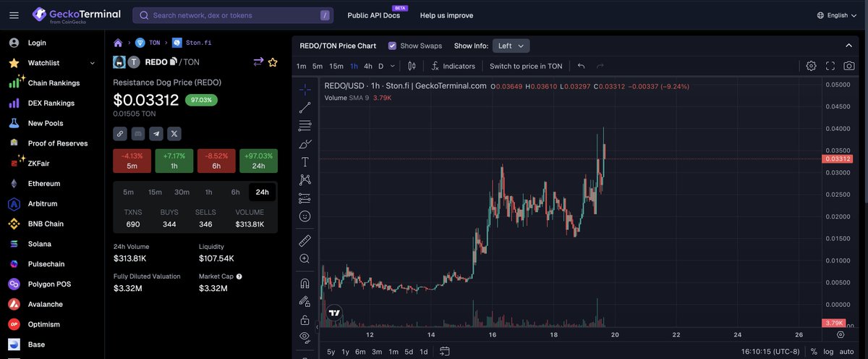Image resolution: width=868 pixels, height=359 pixels.
Task: Open Public API Docs link
Action: tap(373, 15)
